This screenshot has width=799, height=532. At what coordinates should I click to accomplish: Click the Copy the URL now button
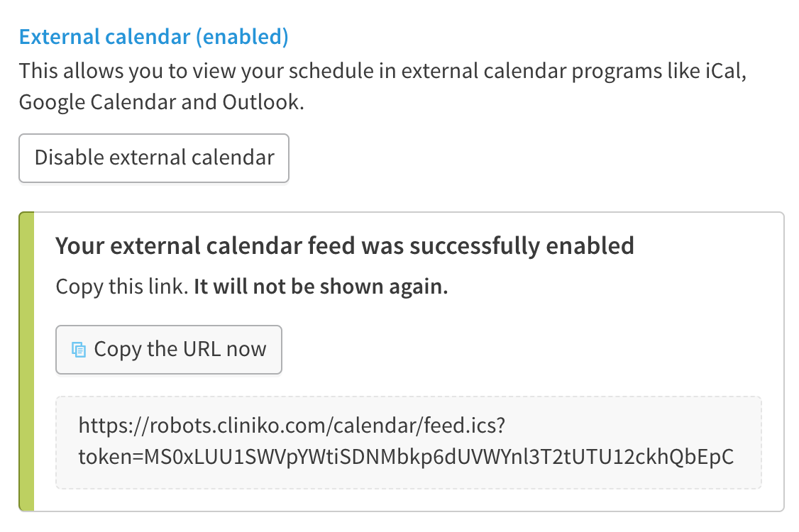pyautogui.click(x=169, y=350)
